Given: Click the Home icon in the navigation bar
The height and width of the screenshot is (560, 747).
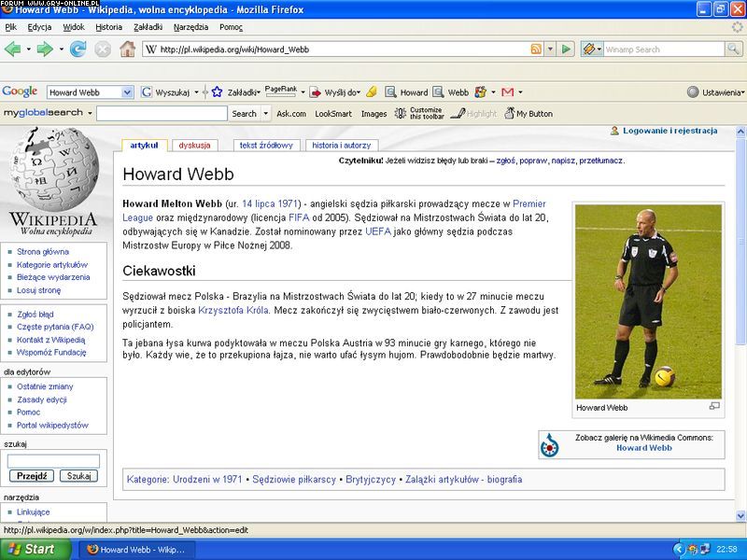Looking at the screenshot, I should click(127, 49).
